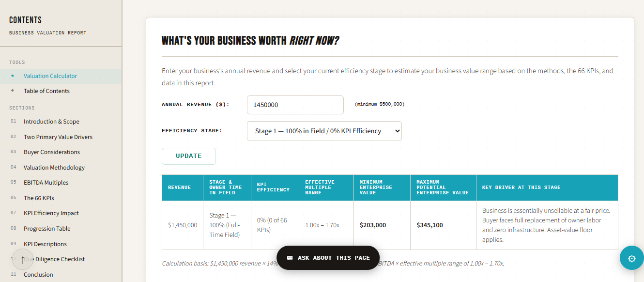Open the EBITDA Multiples section
Image resolution: width=644 pixels, height=282 pixels.
pyautogui.click(x=46, y=183)
